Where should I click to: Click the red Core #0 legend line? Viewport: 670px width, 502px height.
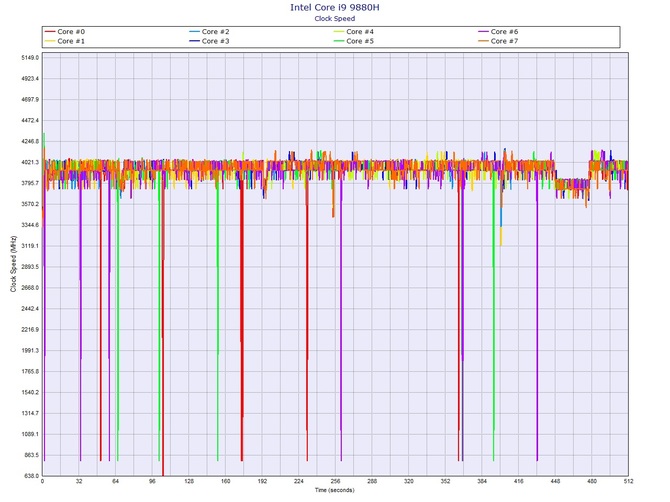(50, 32)
